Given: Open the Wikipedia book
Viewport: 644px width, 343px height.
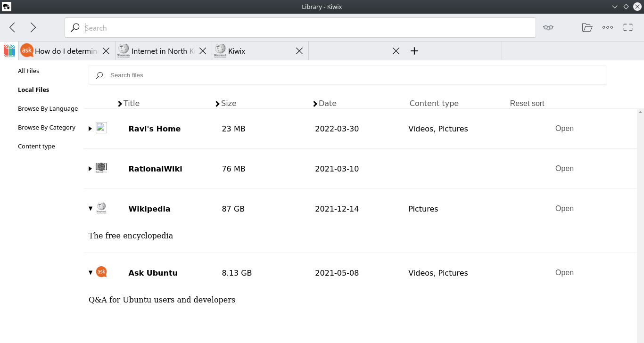Looking at the screenshot, I should coord(564,208).
